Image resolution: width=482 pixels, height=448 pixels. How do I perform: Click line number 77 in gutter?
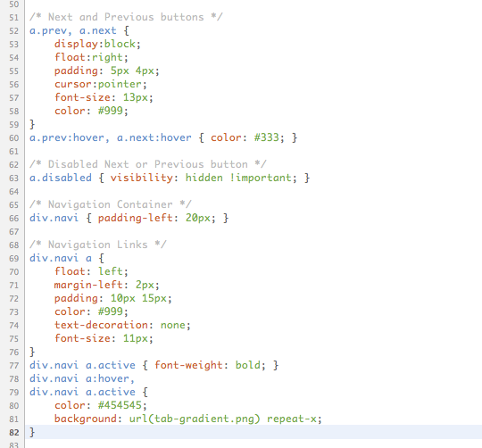[x=13, y=366]
